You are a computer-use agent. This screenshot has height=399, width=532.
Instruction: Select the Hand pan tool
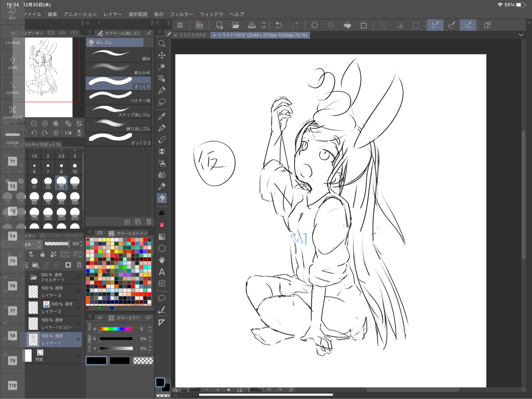(162, 260)
